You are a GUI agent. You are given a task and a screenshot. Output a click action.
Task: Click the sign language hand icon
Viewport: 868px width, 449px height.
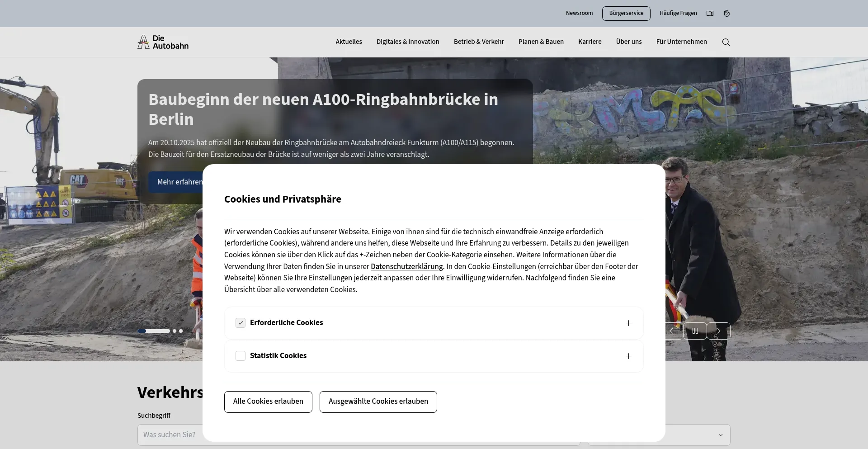coord(726,14)
